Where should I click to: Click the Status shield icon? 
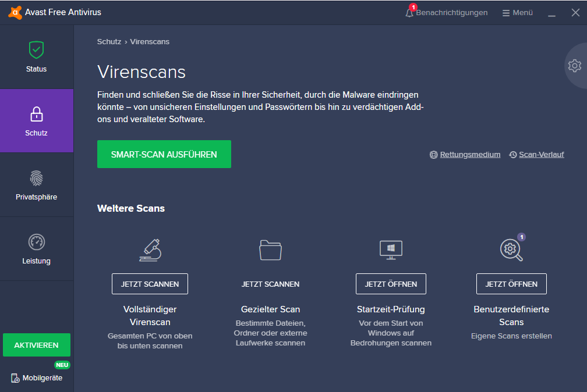36,50
